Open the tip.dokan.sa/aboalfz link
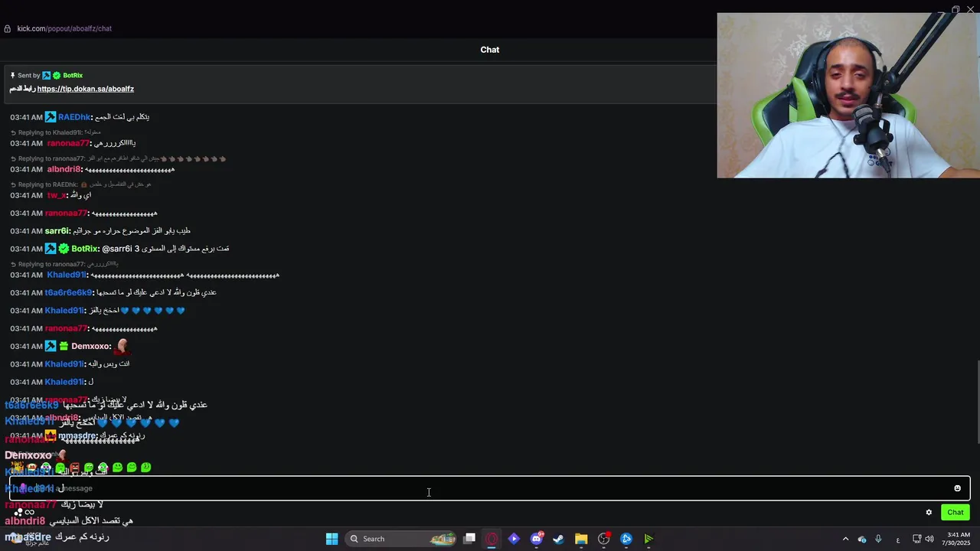 click(86, 89)
